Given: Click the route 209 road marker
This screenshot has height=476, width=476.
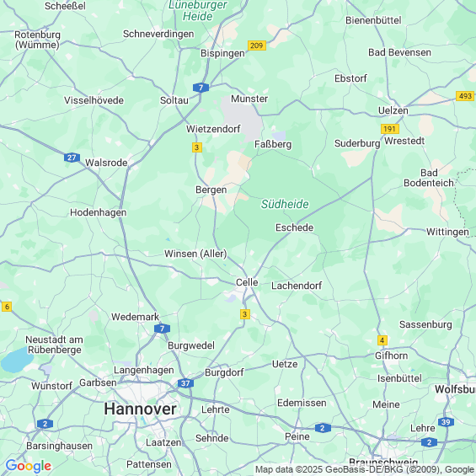Looking at the screenshot, I should point(257,45).
